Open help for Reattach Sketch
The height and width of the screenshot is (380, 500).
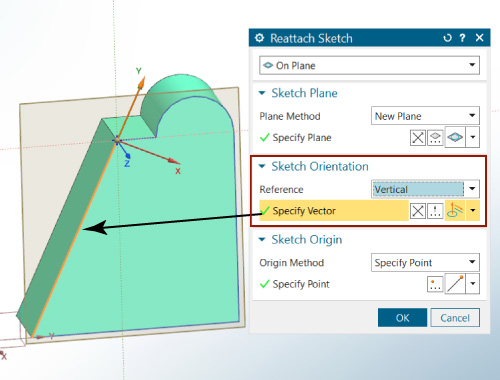tap(462, 38)
